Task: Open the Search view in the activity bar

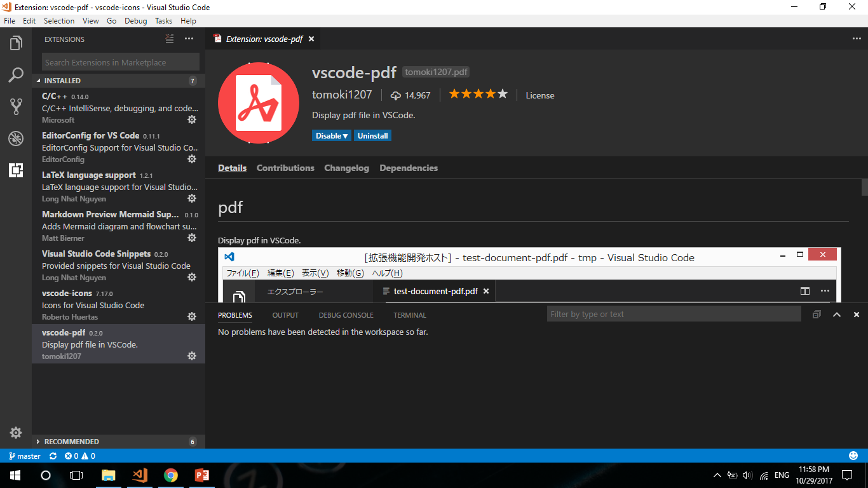Action: tap(16, 75)
